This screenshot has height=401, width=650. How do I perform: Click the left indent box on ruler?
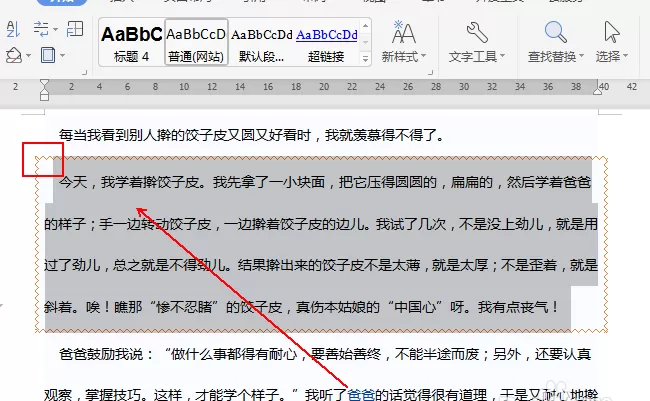44,97
